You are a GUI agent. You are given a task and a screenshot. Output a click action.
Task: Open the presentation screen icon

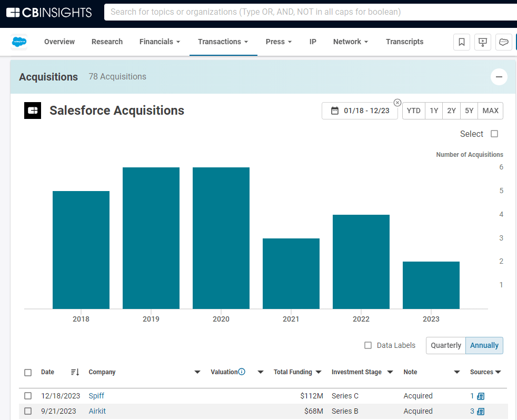pos(482,42)
